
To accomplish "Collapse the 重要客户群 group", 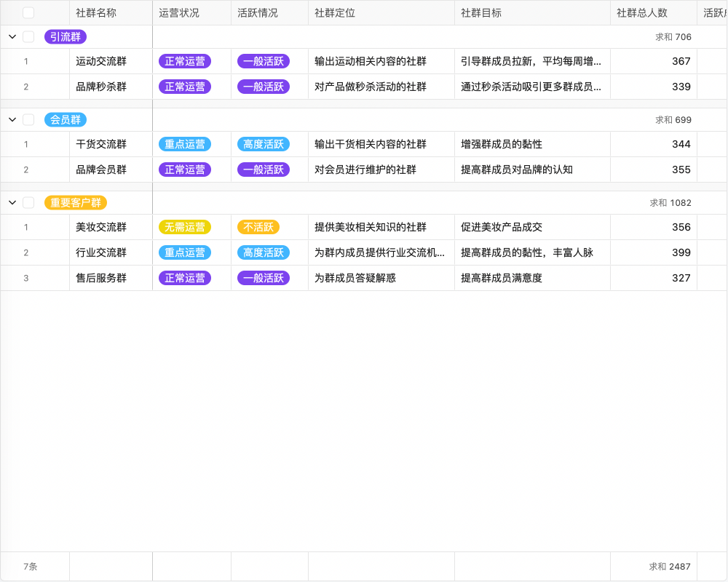I will click(x=11, y=202).
